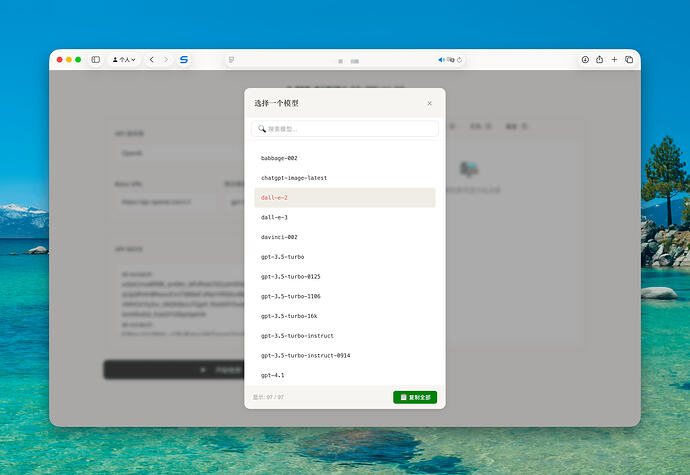Click the green 复制全部 button
Viewport: 690px width, 475px height.
pos(415,397)
